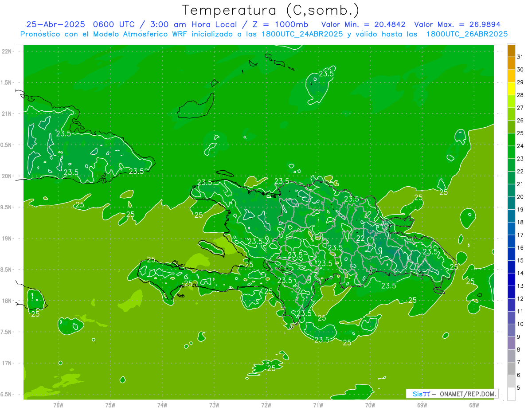The width and height of the screenshot is (532, 411).
Task: Click the '26' colorbar scale label
Action: click(520, 120)
